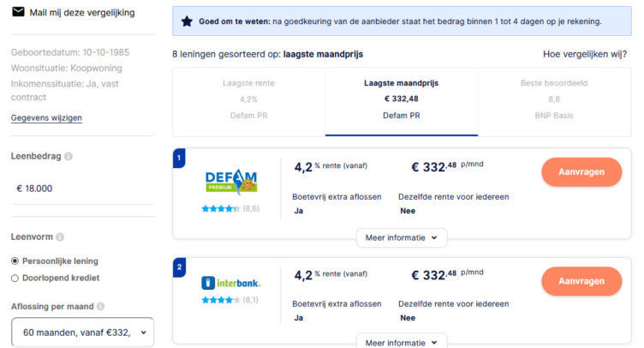Expand Meer informatie for Interbank loan

[401, 342]
